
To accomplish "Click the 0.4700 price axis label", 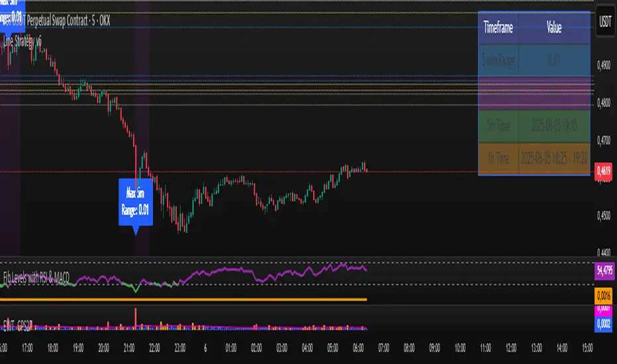I will point(604,140).
